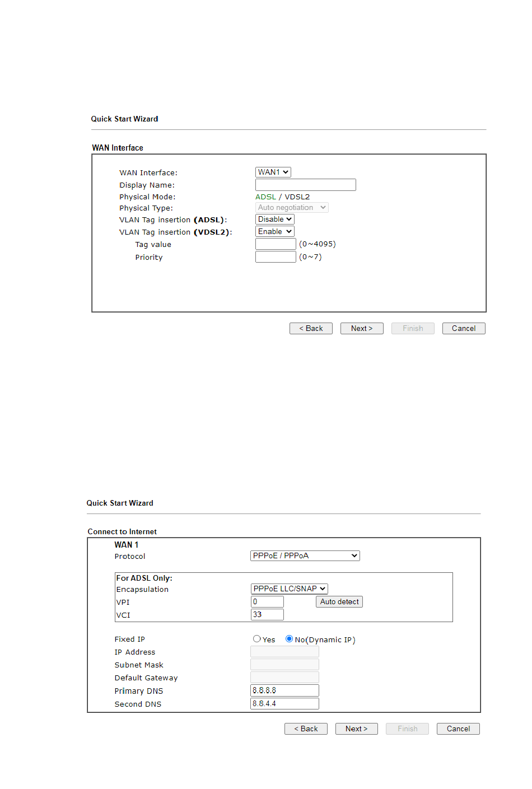The width and height of the screenshot is (532, 789).
Task: Click the Display Name input field
Action: (x=306, y=185)
